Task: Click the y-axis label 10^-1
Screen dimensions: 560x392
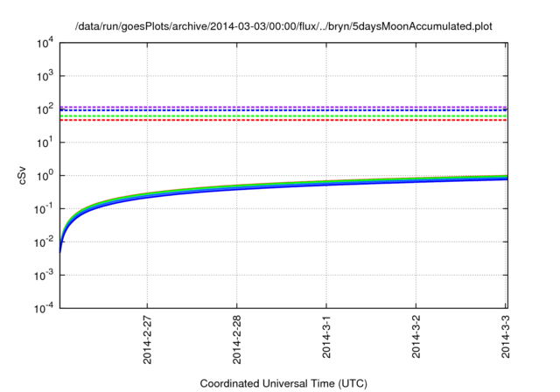Action: [x=45, y=209]
